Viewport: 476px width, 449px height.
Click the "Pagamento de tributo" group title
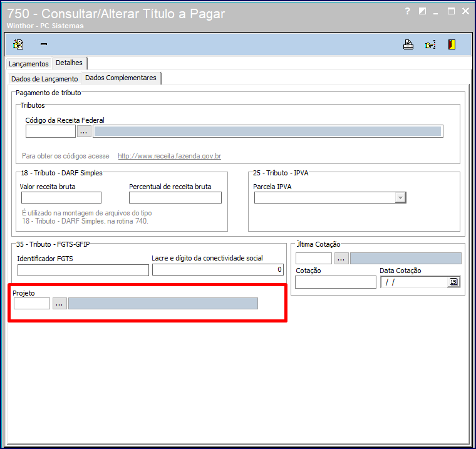coord(48,93)
